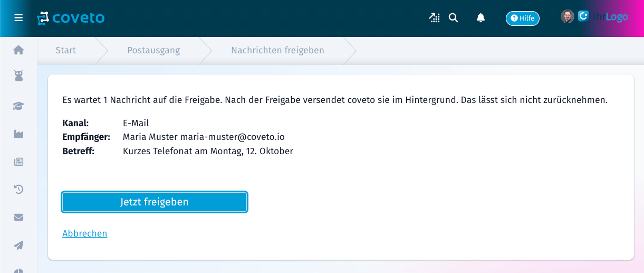Image resolution: width=644 pixels, height=273 pixels.
Task: Open the envelope sidebar icon
Action: click(x=18, y=217)
